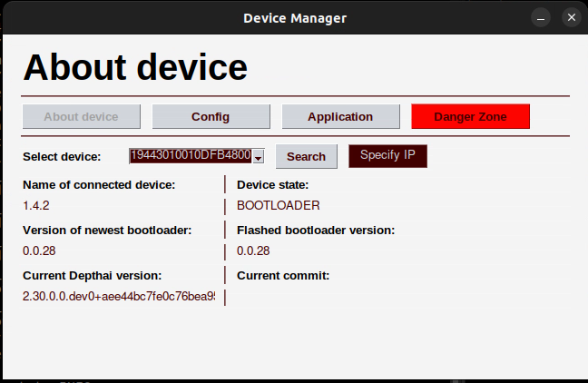
Task: Click the Depthai version string 2.30.0.0.dev0
Action: [118, 296]
